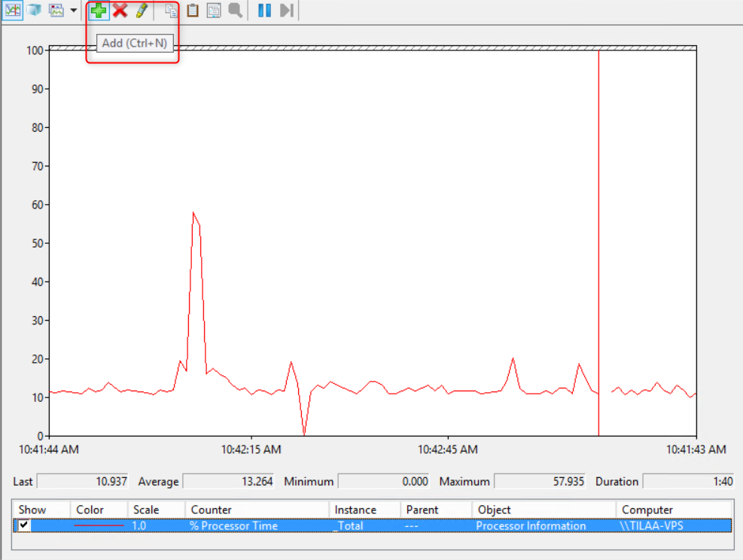
Task: Click Minimum value field 0.000
Action: pos(383,482)
